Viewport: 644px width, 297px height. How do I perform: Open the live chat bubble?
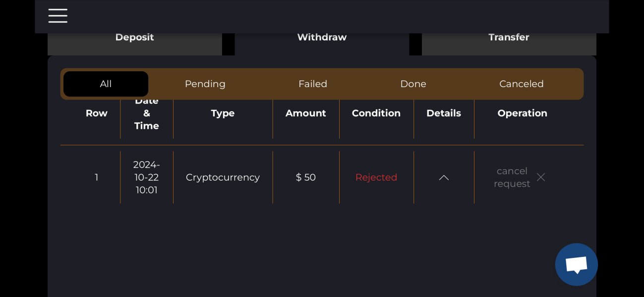(576, 264)
